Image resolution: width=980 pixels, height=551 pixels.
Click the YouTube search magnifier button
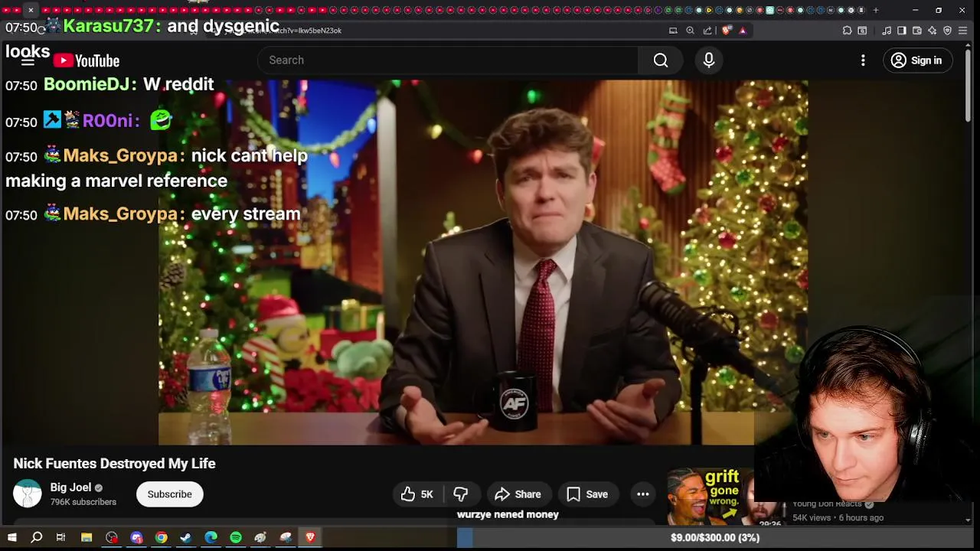pos(661,60)
